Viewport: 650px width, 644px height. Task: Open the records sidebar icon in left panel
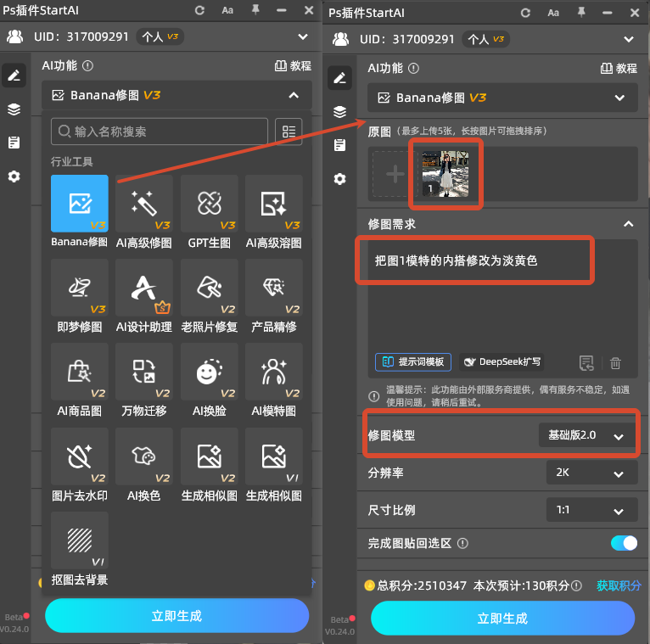(14, 143)
